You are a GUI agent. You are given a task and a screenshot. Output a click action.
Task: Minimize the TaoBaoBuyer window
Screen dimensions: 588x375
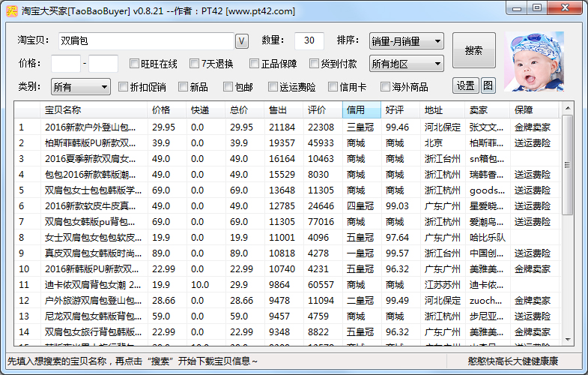517,8
